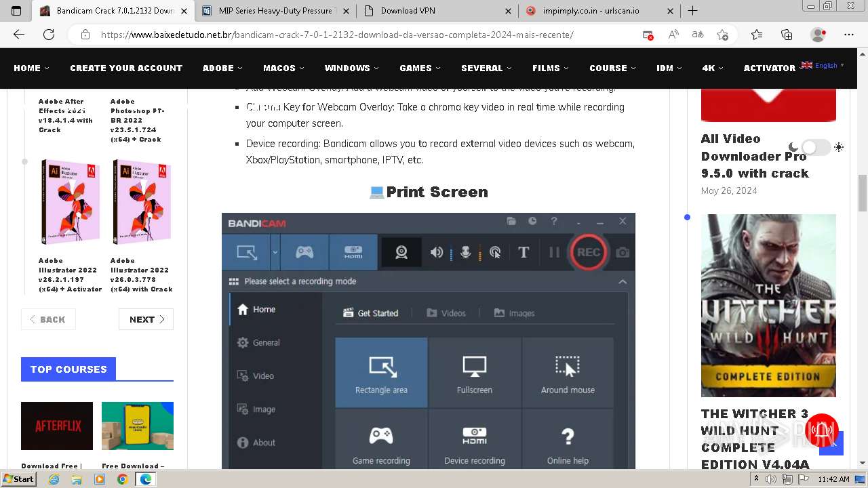Switch to the MIP Series Heavy-Duty Pressure tab
The image size is (868, 488).
(275, 11)
